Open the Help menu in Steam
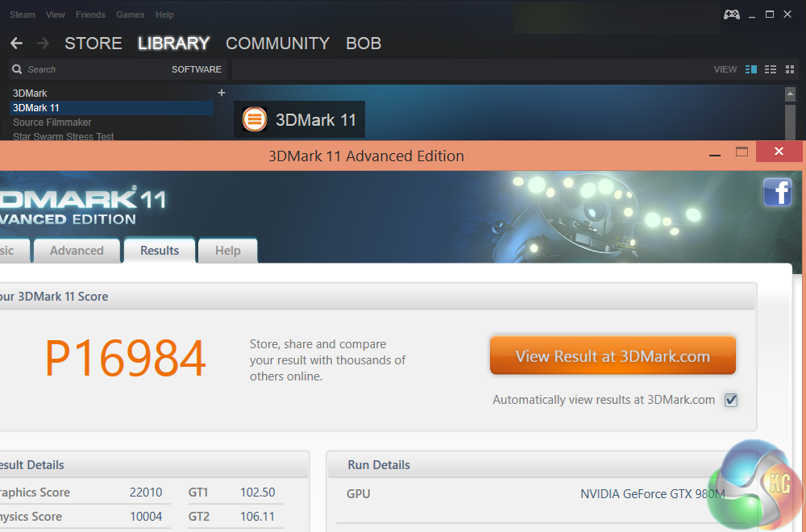 click(164, 15)
